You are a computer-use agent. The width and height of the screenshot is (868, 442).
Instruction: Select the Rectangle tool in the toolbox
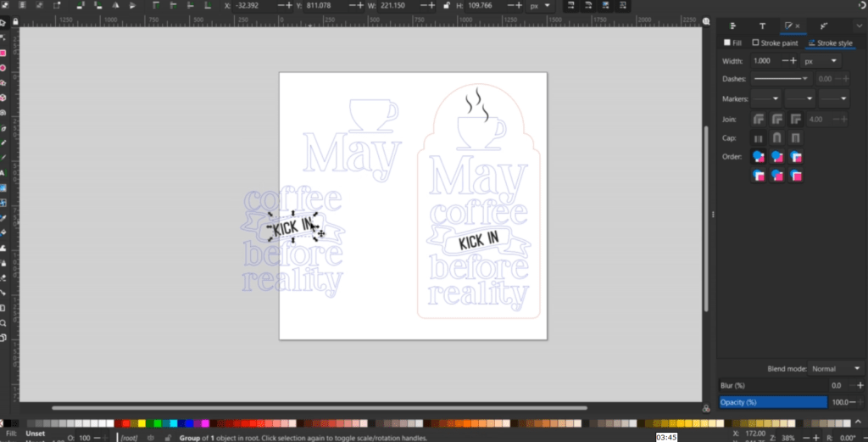point(3,53)
